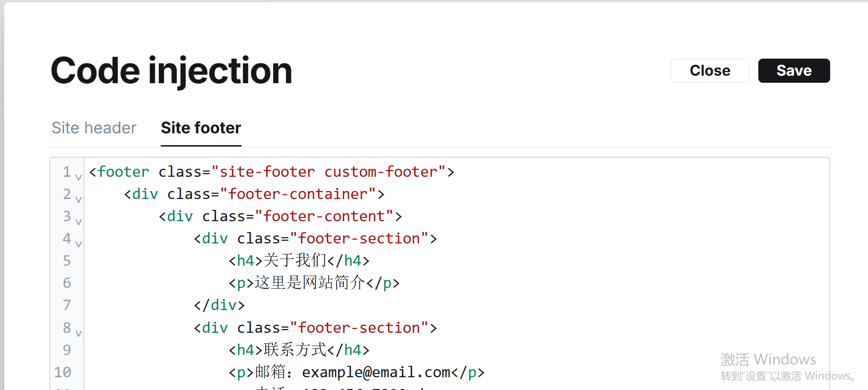Screen dimensions: 868x390
Task: Select the Site footer tab
Action: point(201,128)
